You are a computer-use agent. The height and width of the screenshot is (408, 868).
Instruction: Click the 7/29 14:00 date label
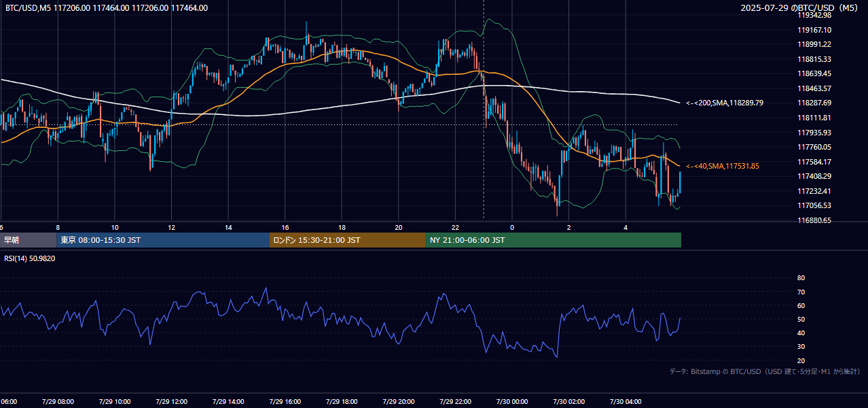pos(228,401)
